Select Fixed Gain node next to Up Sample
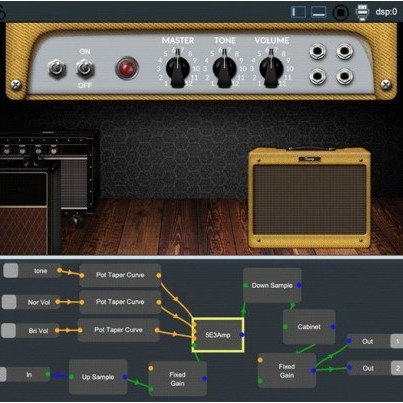The width and height of the screenshot is (403, 403). point(177,379)
